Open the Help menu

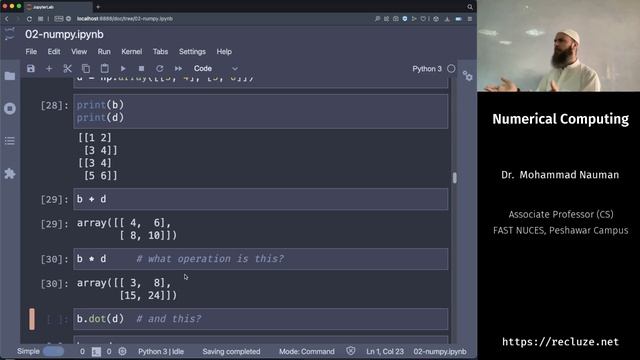pos(224,51)
